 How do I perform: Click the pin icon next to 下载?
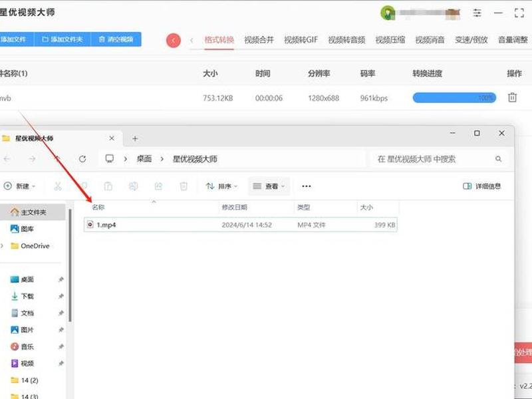point(61,296)
